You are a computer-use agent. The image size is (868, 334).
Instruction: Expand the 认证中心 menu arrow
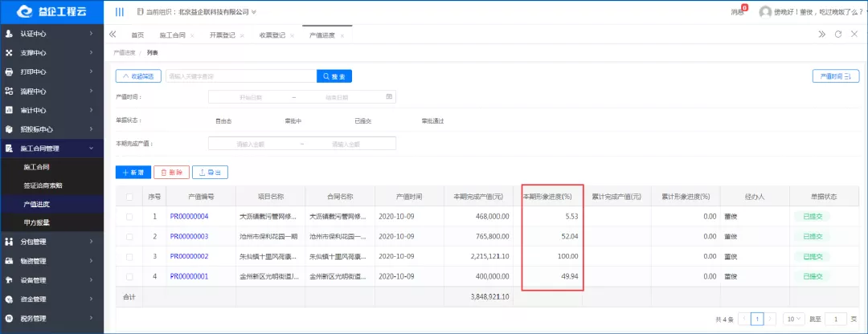[x=92, y=34]
